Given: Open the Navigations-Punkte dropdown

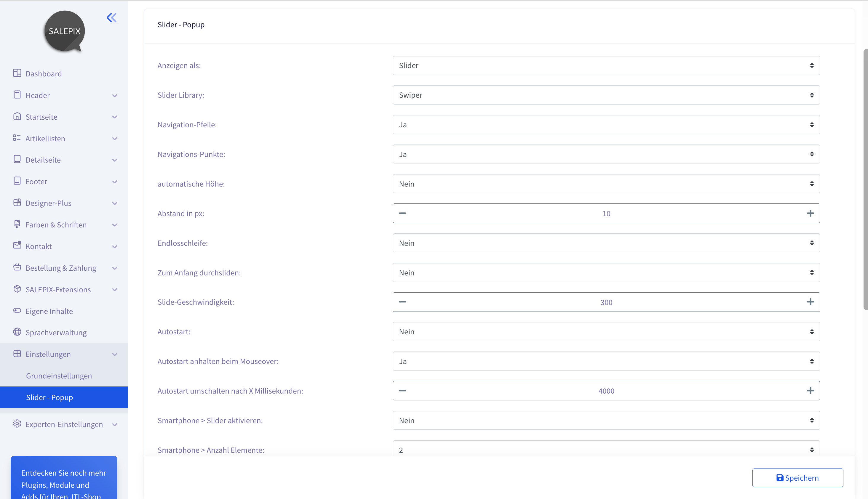Looking at the screenshot, I should point(606,154).
